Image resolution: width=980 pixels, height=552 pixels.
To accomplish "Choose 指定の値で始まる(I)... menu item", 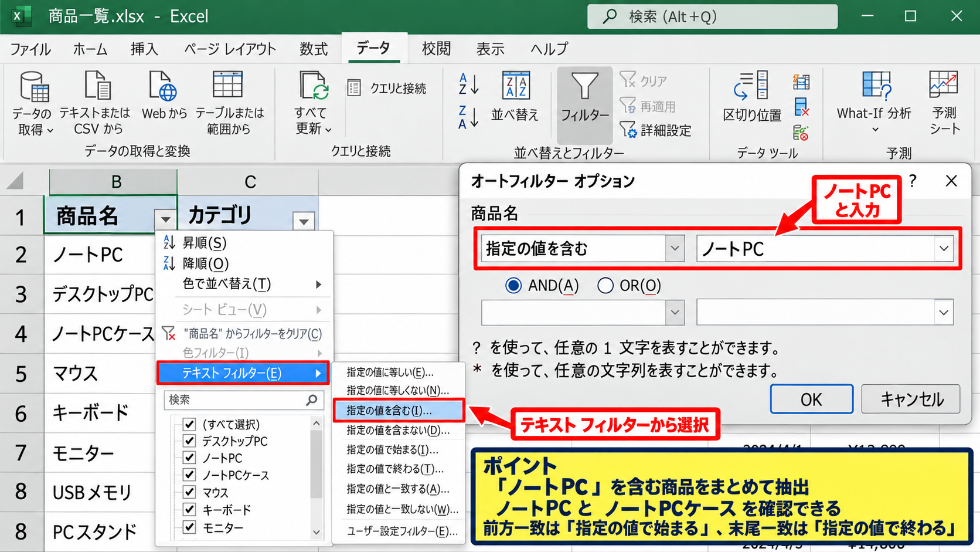I will (399, 450).
